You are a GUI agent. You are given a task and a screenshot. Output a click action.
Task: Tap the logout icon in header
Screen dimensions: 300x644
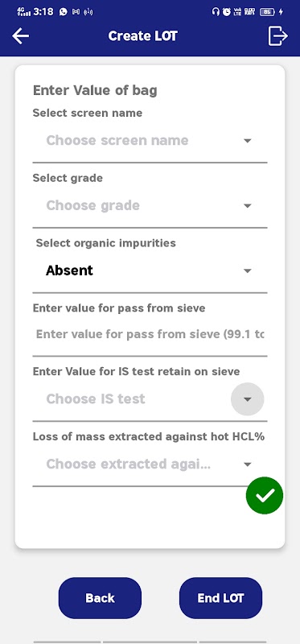tap(277, 36)
